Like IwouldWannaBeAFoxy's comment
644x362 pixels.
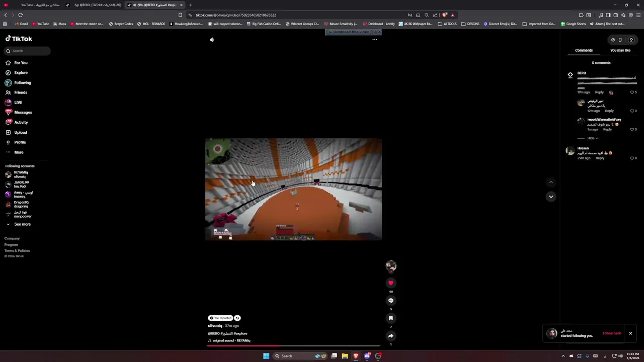(x=632, y=129)
